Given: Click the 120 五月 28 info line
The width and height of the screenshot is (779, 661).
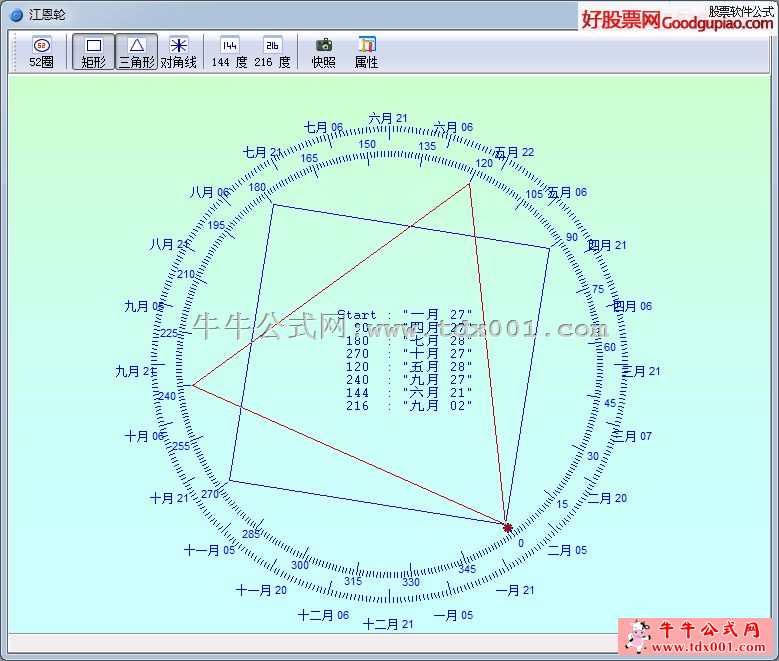Looking at the screenshot, I should (x=409, y=367).
